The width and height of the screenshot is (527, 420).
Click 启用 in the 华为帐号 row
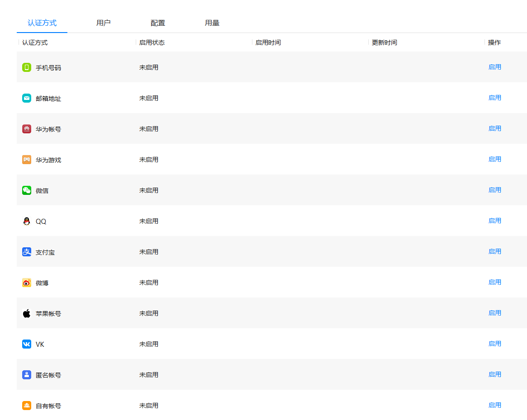coord(494,128)
